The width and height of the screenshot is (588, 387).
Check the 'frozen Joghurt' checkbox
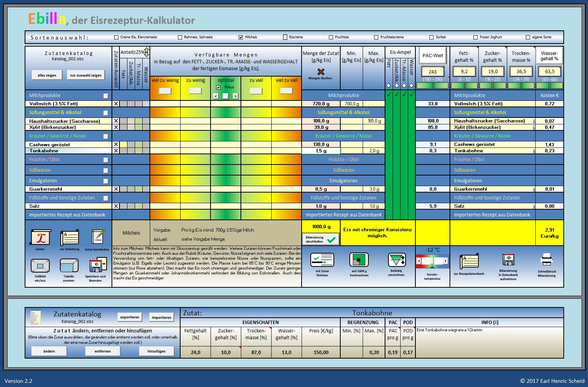[475, 37]
